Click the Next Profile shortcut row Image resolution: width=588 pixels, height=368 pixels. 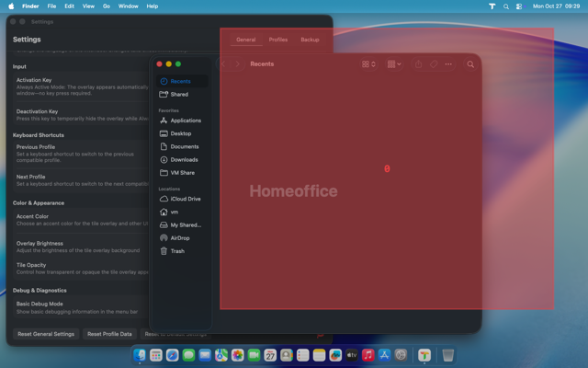(x=82, y=180)
